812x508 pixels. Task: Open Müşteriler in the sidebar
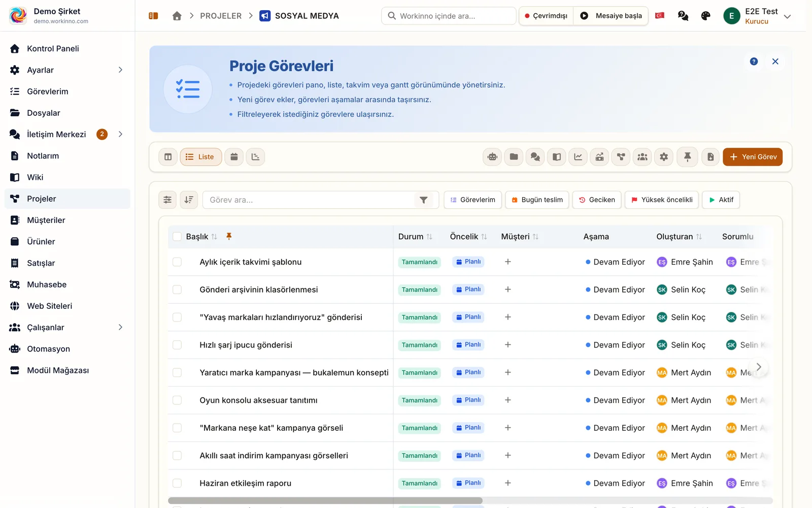click(67, 220)
